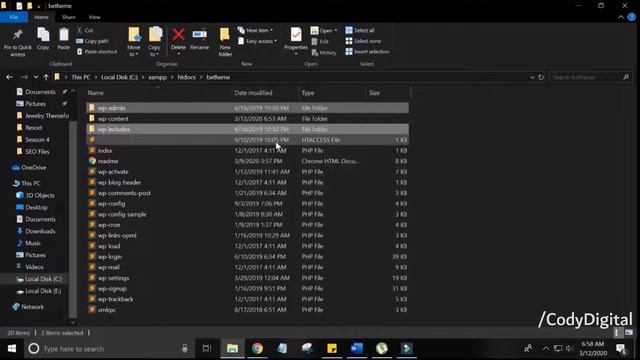Click the Edit ribbon button
640x360 pixels.
pos(320,42)
